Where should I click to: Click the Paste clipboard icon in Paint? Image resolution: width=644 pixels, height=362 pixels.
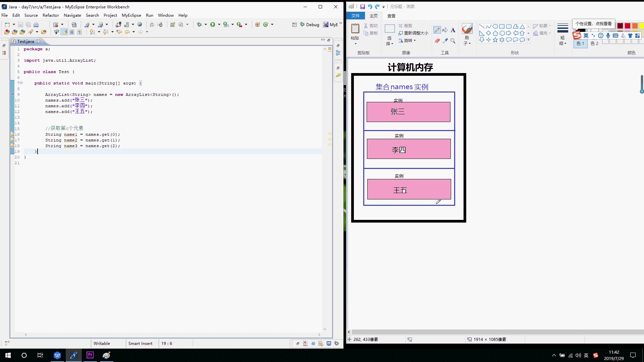pos(355,28)
